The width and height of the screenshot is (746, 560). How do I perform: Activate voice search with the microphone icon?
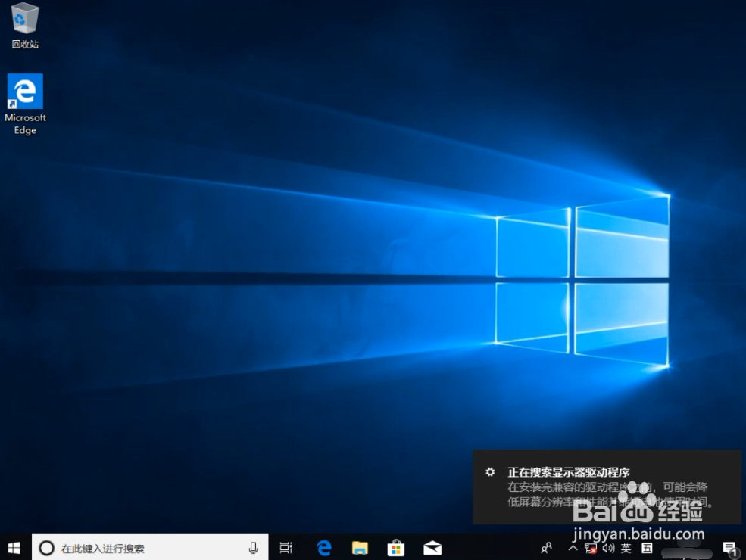(x=253, y=547)
